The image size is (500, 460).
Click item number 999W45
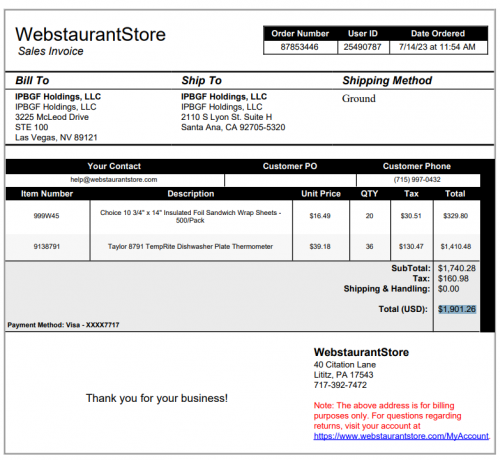coord(46,216)
